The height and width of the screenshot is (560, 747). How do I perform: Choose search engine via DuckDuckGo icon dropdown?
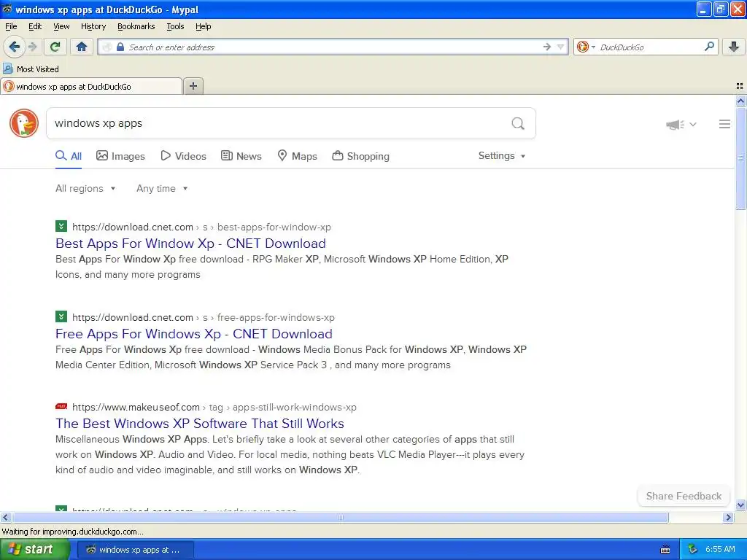coord(586,47)
